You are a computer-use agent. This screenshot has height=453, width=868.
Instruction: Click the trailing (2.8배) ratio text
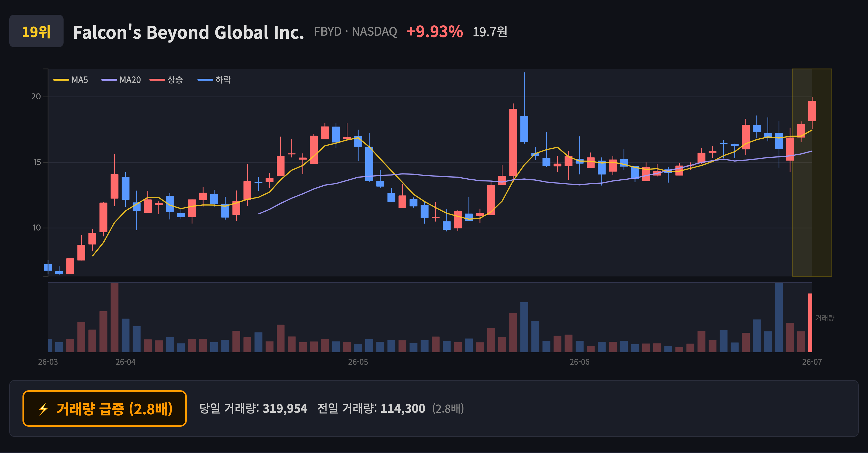click(448, 409)
